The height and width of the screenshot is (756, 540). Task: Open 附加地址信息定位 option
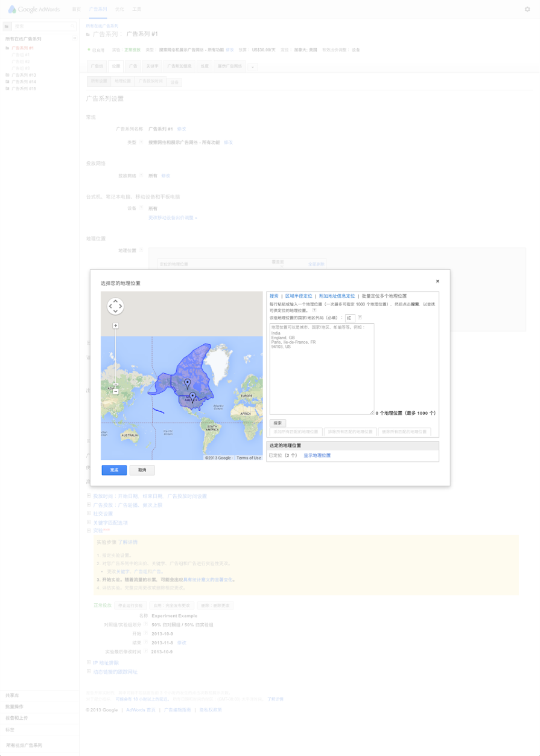coord(337,296)
